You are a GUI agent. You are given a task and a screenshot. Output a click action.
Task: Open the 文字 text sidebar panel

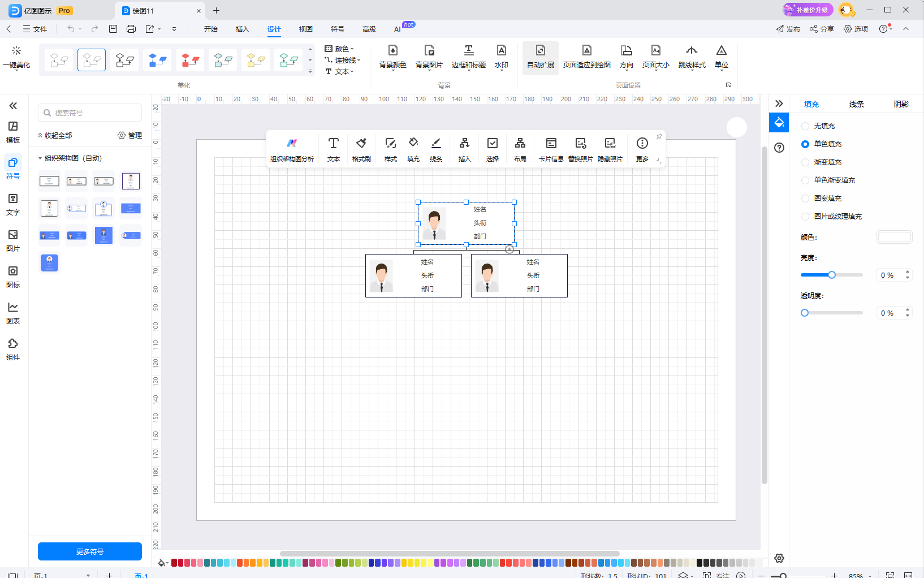tap(13, 204)
